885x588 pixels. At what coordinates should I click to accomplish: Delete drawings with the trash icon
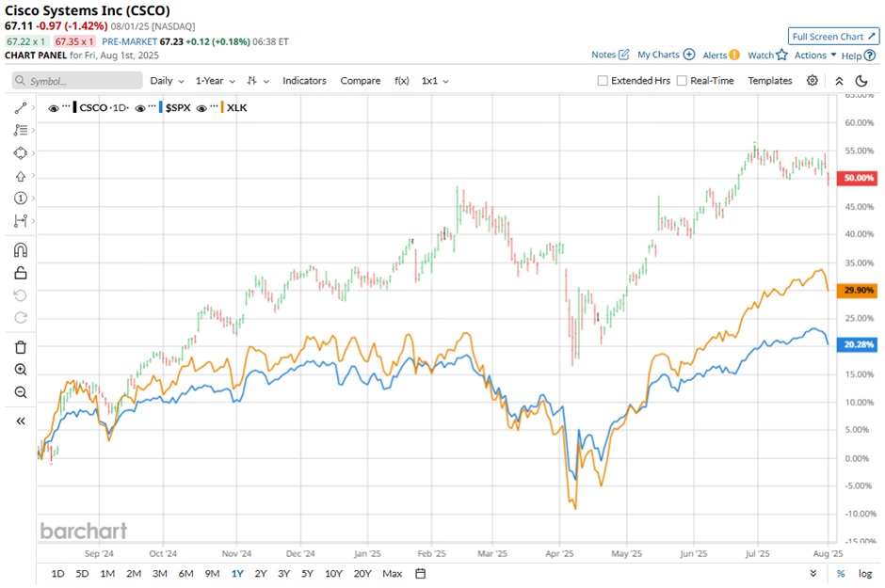[21, 347]
